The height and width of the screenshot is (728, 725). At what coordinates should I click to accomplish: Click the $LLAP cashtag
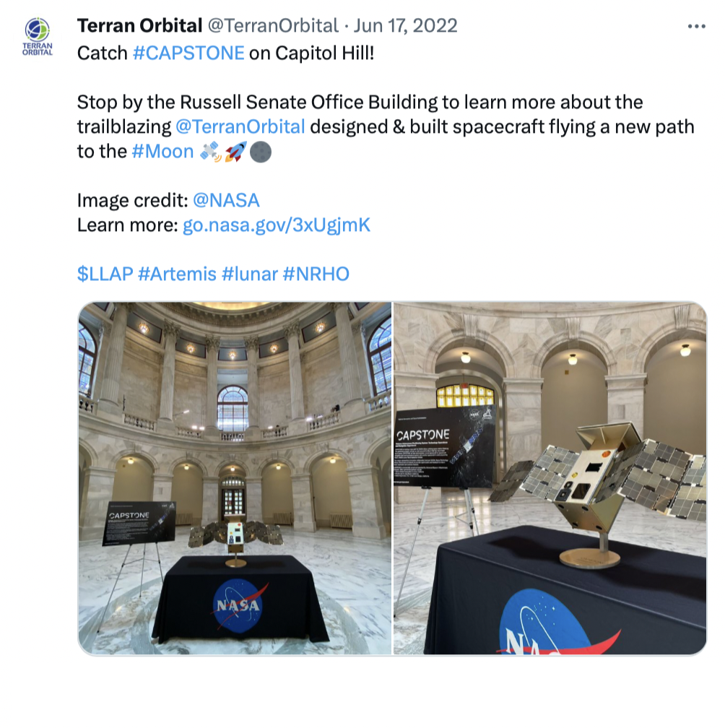[105, 274]
